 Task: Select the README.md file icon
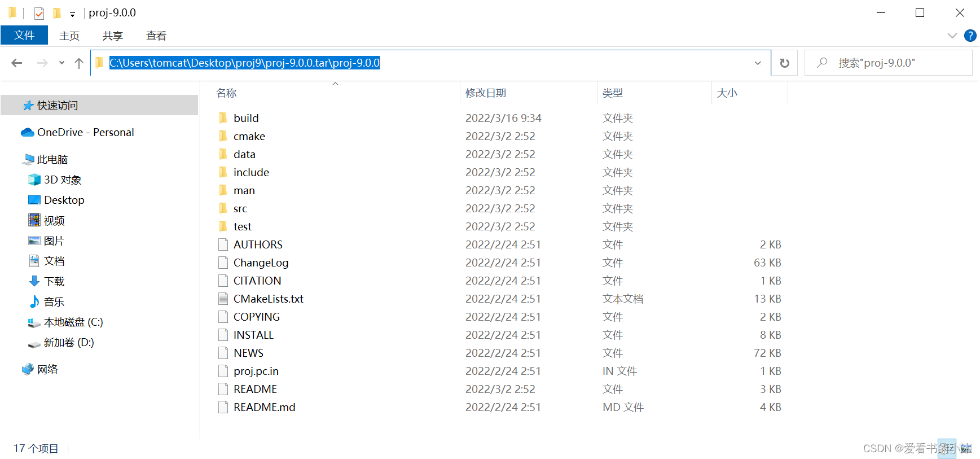pyautogui.click(x=223, y=407)
